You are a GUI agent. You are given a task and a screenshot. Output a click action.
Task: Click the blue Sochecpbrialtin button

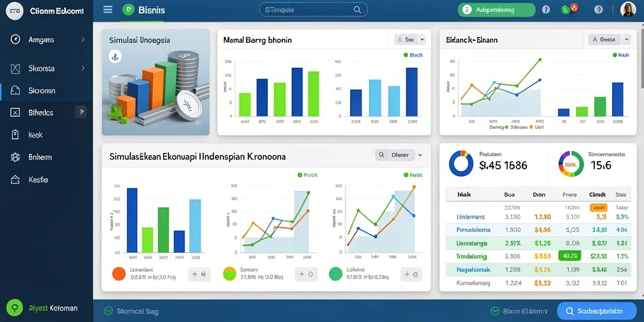coord(597,311)
